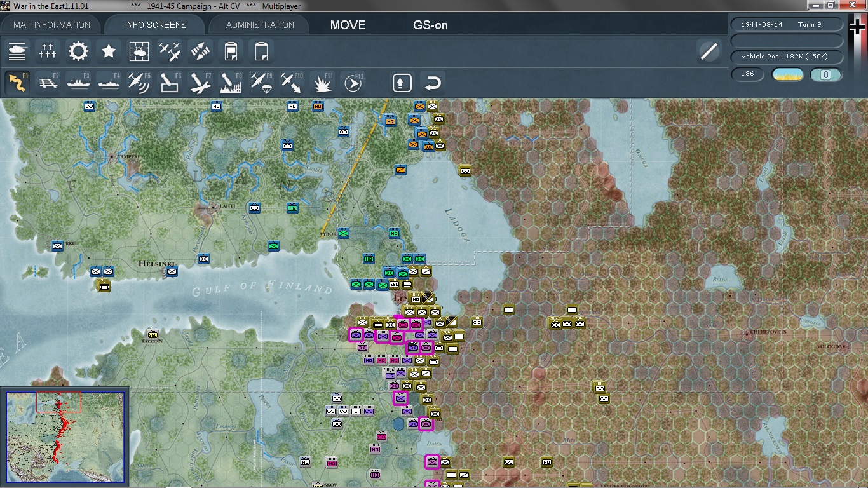The width and height of the screenshot is (868, 488).
Task: Click the logistics report icon with flag
Action: click(231, 51)
